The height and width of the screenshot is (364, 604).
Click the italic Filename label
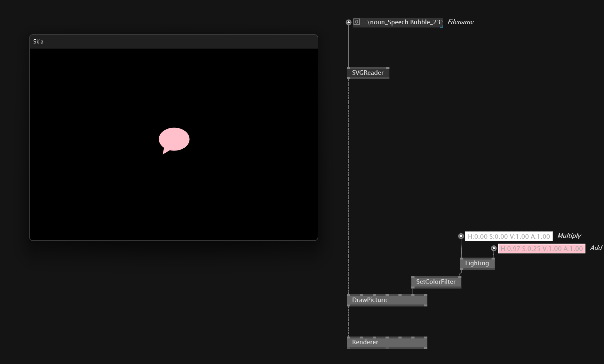tap(460, 22)
